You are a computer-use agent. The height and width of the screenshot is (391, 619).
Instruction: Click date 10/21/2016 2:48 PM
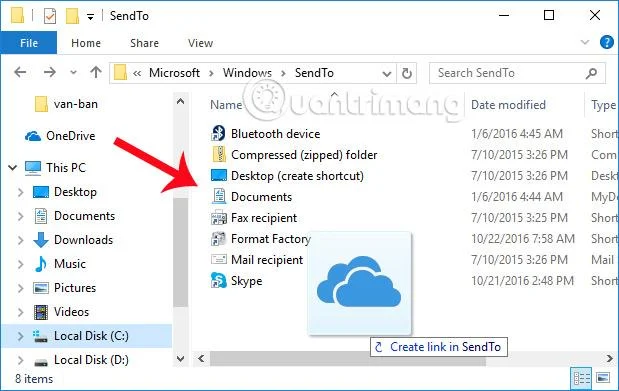point(522,281)
